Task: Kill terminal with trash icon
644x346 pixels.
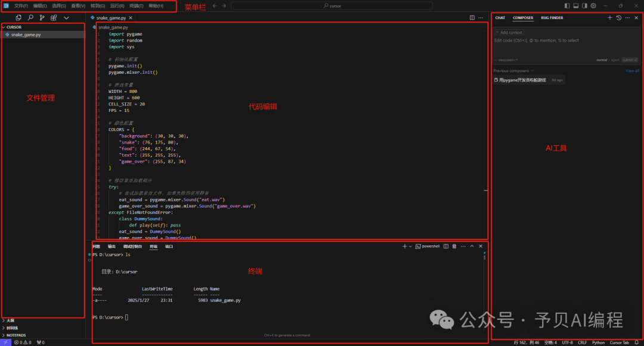Action: [454, 247]
